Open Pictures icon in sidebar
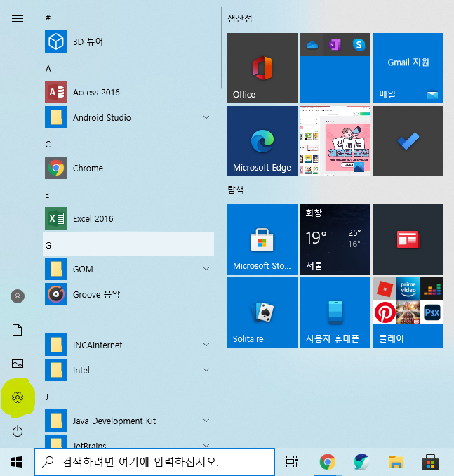 click(x=18, y=364)
